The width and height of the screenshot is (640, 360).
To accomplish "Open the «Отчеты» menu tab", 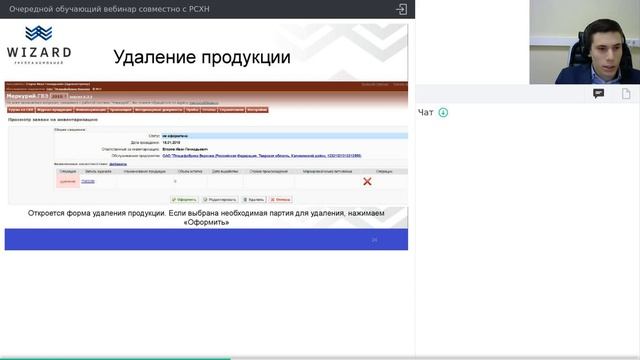I will pos(209,110).
